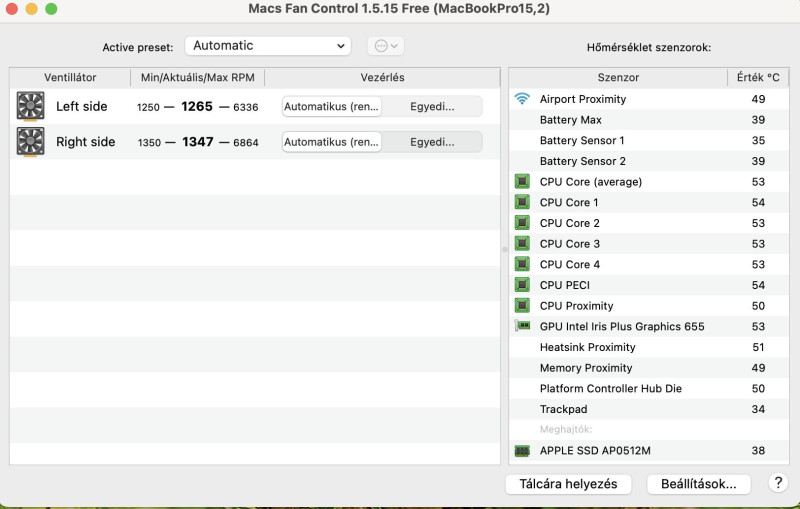
Task: Click the Vezérlés column header
Action: point(382,78)
